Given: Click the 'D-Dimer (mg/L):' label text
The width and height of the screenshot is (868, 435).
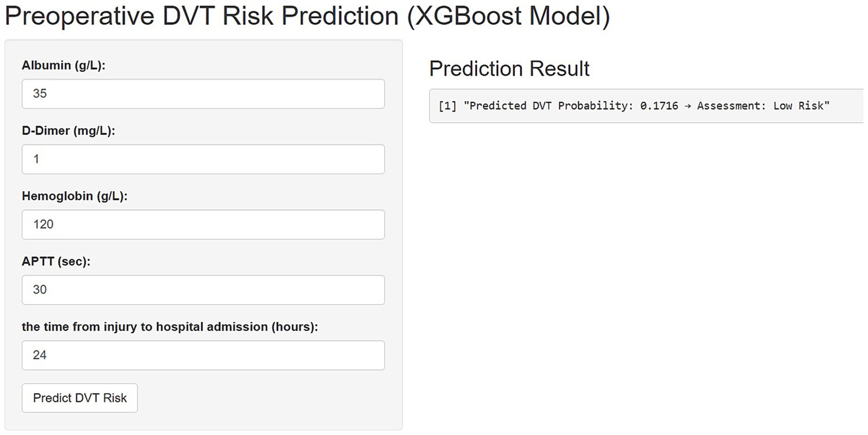Looking at the screenshot, I should tap(68, 131).
